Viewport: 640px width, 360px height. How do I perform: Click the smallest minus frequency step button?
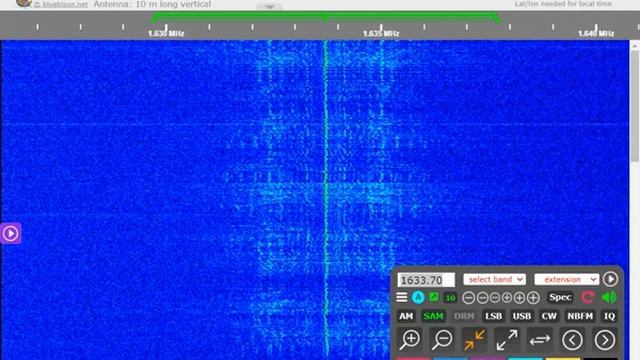click(x=495, y=298)
